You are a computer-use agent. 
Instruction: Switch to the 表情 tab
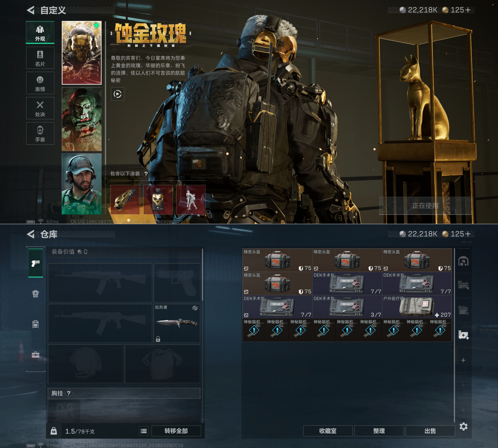(40, 83)
